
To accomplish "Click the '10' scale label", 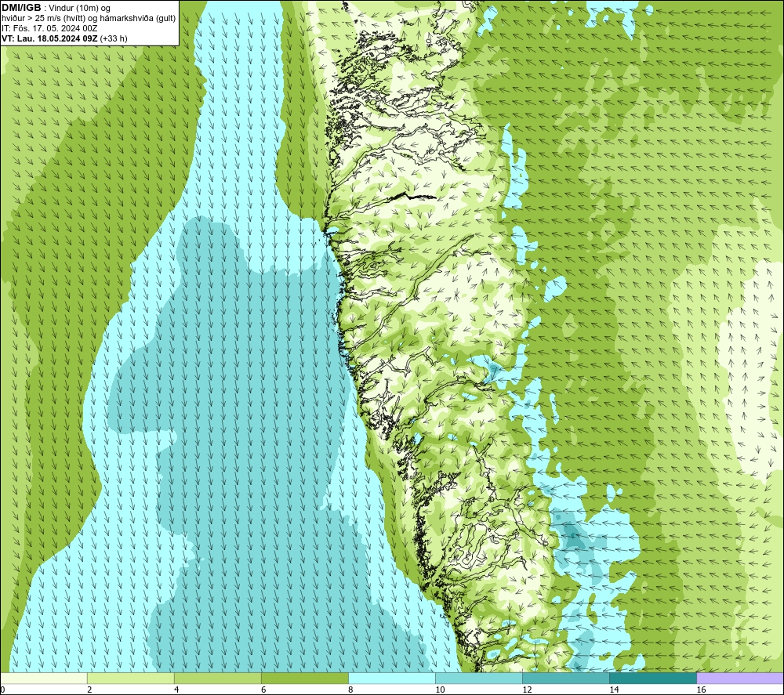I will [x=440, y=690].
